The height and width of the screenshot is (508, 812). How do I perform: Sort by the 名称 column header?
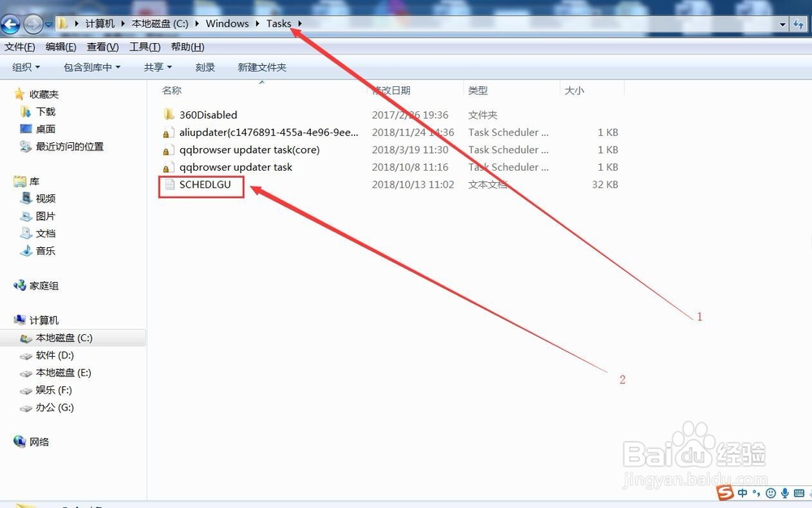[171, 90]
